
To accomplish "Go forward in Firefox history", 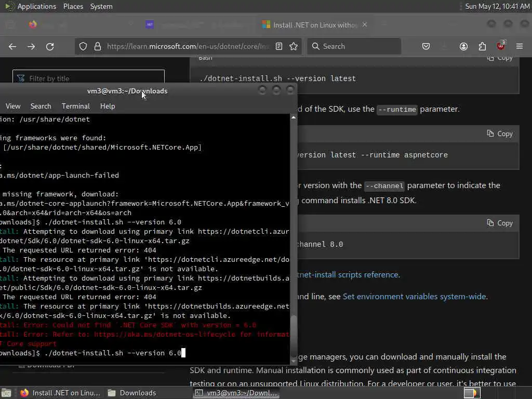I will coord(31,46).
